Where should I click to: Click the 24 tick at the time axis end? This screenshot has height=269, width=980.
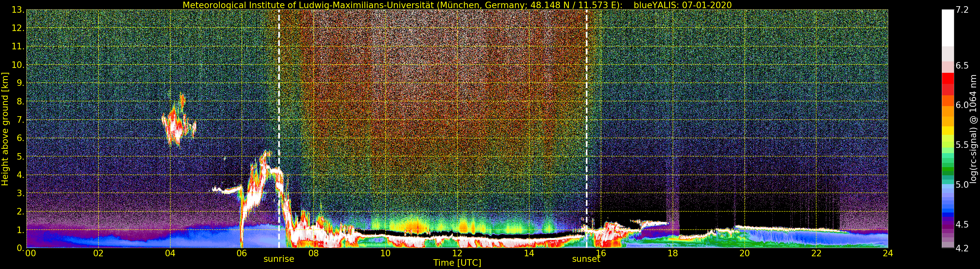coord(888,253)
